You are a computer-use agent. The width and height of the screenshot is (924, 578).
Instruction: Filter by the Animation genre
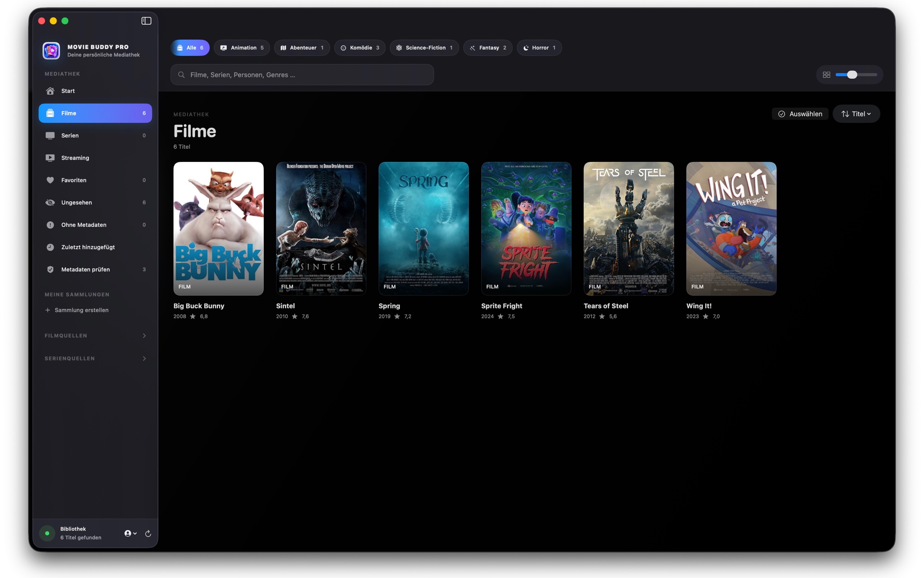tap(242, 48)
